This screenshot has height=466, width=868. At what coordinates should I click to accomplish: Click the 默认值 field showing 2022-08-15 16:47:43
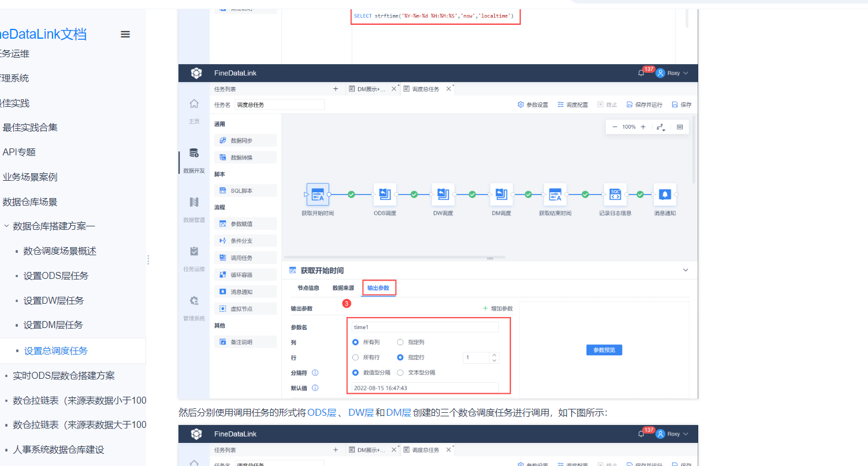[425, 388]
